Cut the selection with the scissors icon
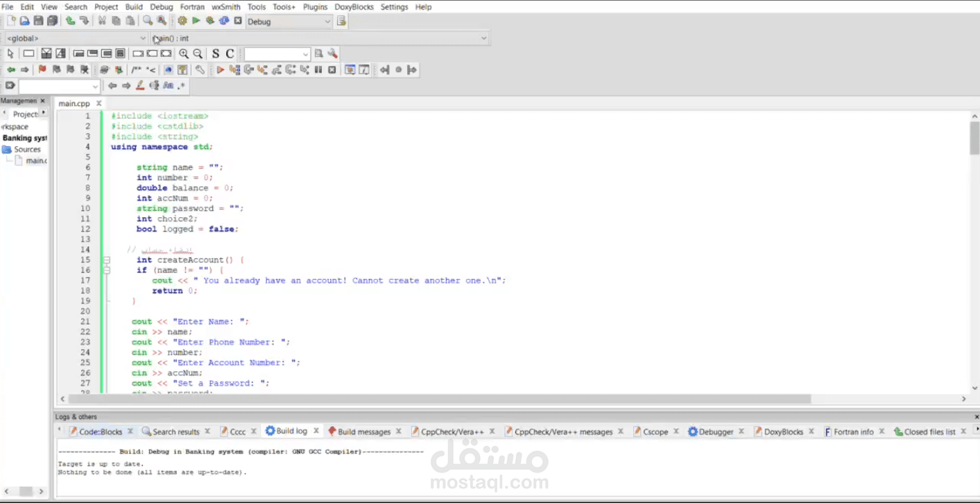The image size is (980, 503). pyautogui.click(x=102, y=21)
